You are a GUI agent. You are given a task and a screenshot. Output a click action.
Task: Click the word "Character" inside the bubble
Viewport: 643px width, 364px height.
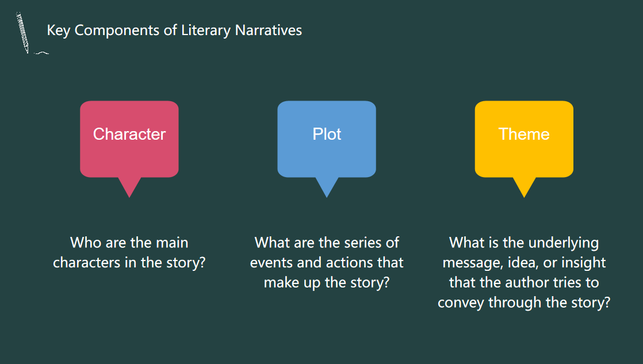[x=129, y=134]
